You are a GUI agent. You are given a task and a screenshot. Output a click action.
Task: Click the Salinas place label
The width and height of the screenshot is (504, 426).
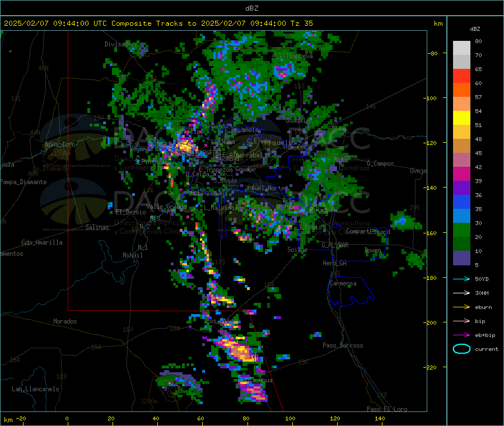click(97, 227)
